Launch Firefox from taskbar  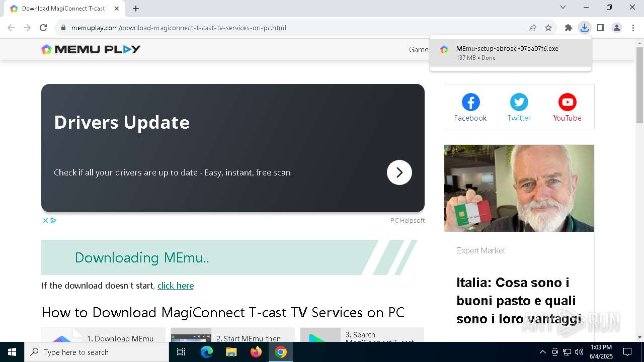click(x=256, y=352)
